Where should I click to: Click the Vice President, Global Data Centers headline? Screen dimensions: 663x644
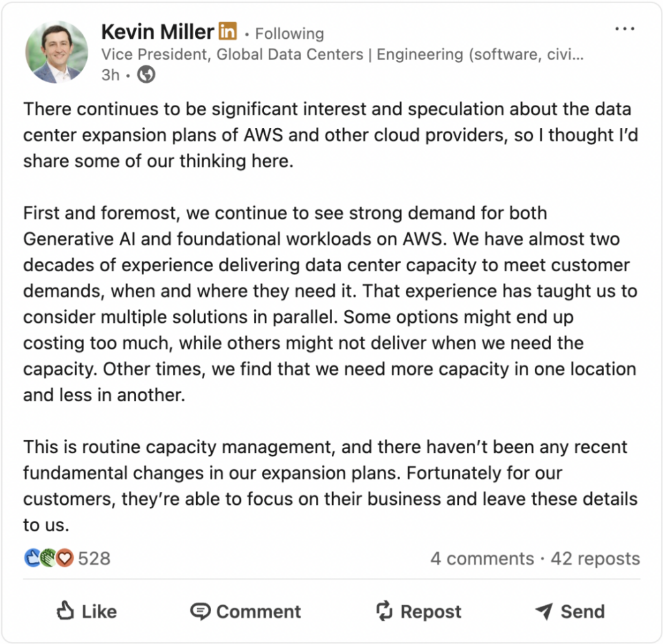[x=342, y=55]
